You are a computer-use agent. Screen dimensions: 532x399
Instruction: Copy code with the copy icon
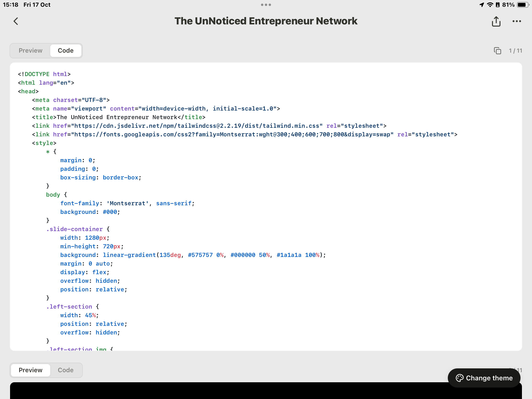click(x=497, y=51)
